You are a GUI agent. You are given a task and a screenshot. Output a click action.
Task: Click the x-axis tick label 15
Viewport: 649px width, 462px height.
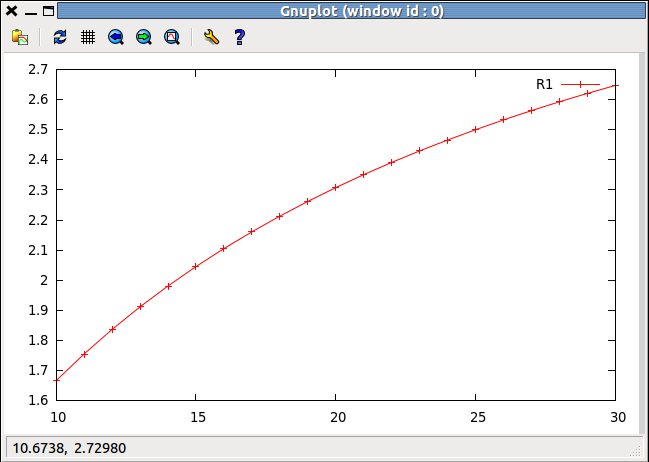(x=197, y=416)
